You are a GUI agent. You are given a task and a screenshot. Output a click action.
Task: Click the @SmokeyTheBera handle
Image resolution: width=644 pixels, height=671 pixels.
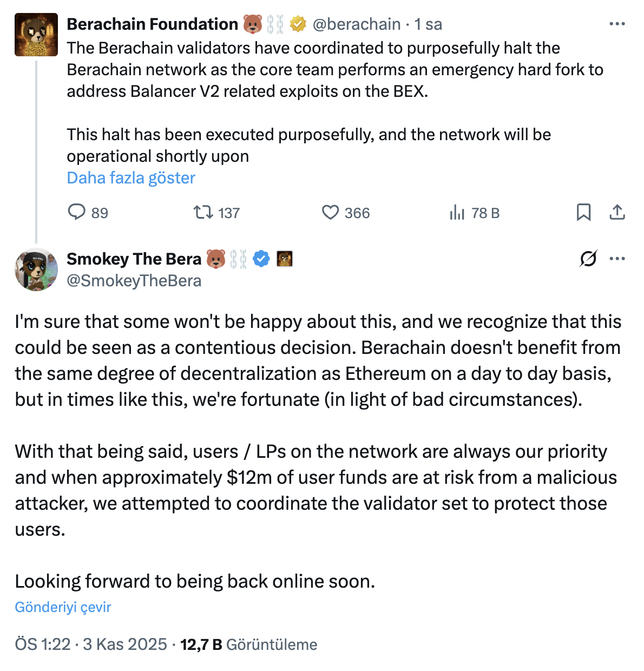(134, 281)
